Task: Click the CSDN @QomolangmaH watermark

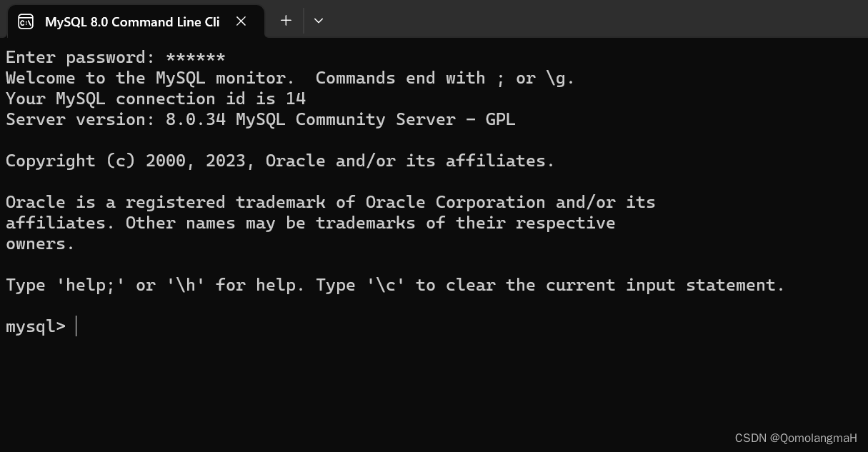Action: (795, 438)
